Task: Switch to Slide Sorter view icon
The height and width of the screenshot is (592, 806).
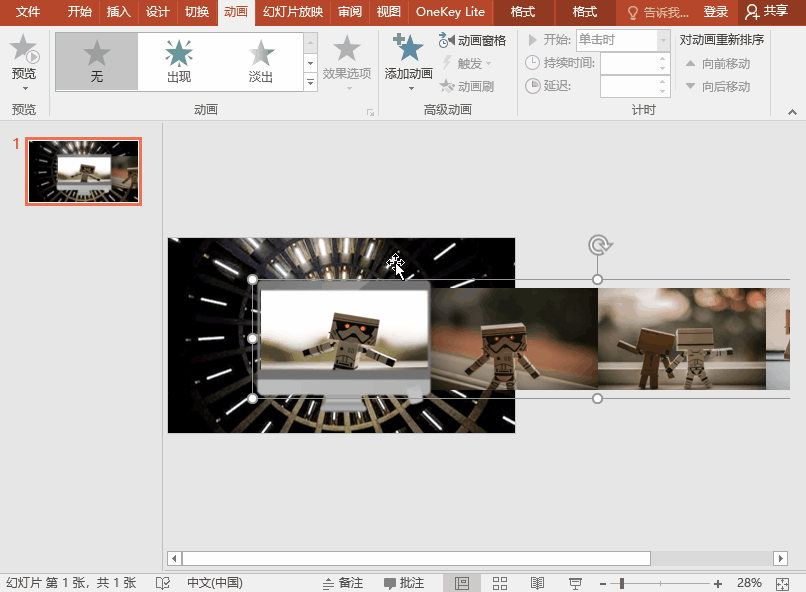Action: pos(500,583)
